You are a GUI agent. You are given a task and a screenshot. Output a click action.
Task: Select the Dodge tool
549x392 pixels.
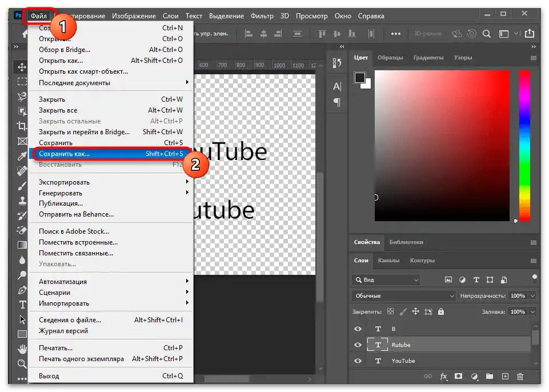pos(22,275)
